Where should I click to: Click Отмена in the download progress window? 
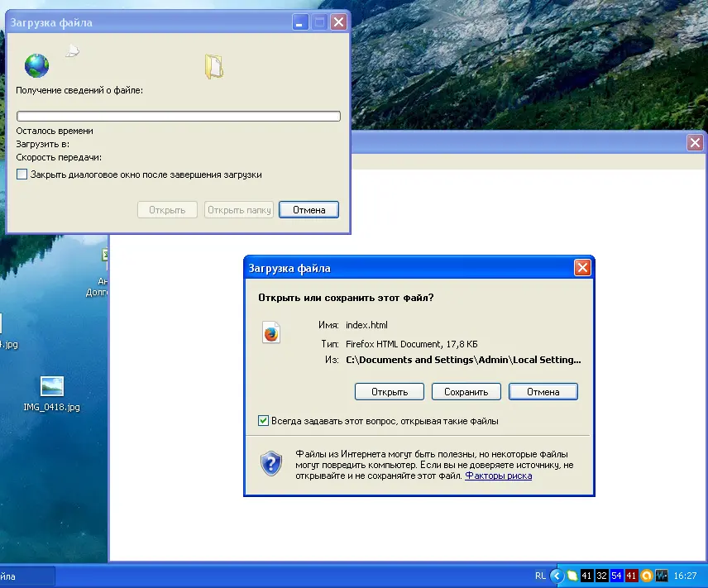pyautogui.click(x=309, y=210)
